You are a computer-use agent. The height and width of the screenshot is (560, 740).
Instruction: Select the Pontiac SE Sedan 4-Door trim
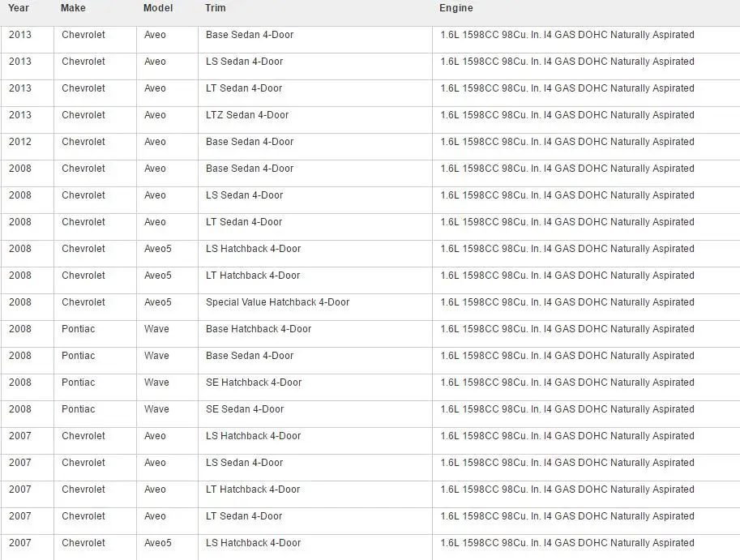coord(245,409)
